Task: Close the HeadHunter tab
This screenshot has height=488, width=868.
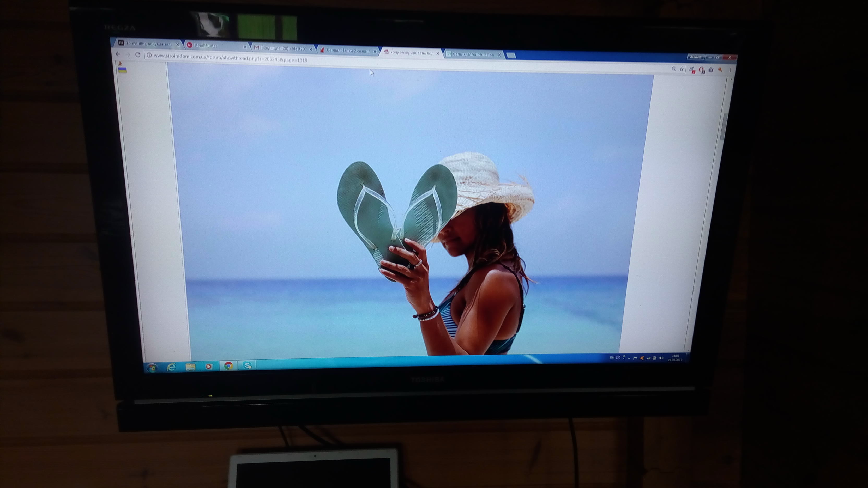Action: pos(245,47)
